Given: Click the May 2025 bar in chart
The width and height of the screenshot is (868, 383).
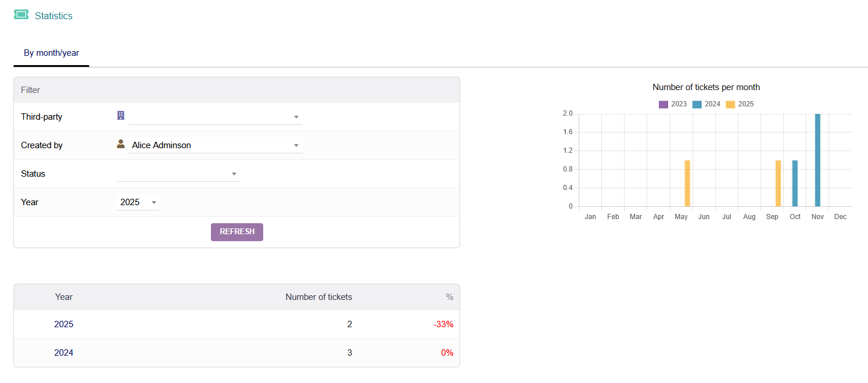Looking at the screenshot, I should (687, 183).
